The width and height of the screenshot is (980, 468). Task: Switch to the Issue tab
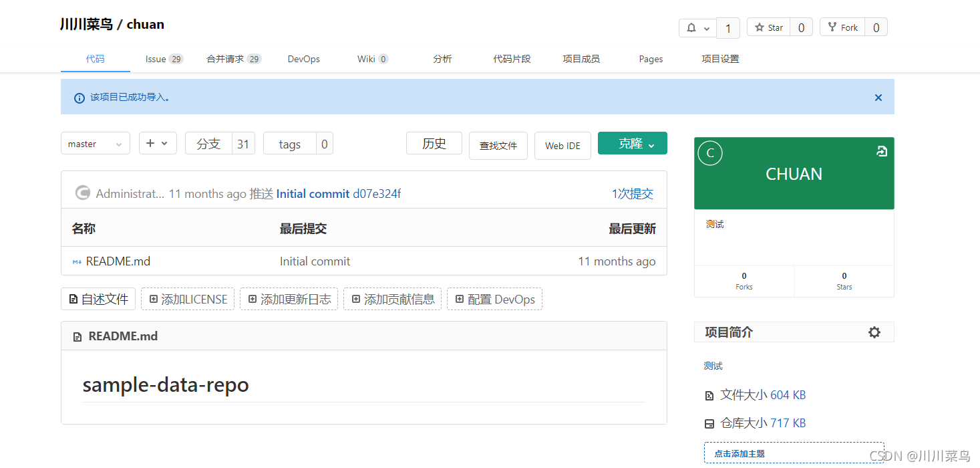coord(164,59)
